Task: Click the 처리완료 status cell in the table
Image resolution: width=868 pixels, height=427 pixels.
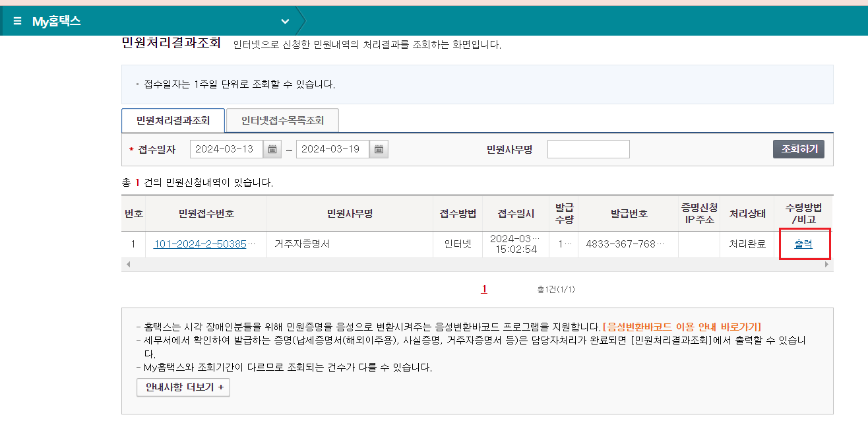Action: tap(747, 244)
